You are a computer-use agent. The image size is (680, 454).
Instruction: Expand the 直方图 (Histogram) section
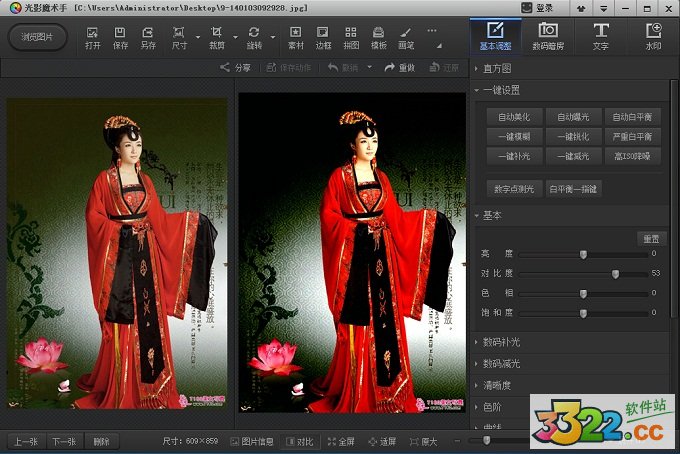pyautogui.click(x=497, y=69)
